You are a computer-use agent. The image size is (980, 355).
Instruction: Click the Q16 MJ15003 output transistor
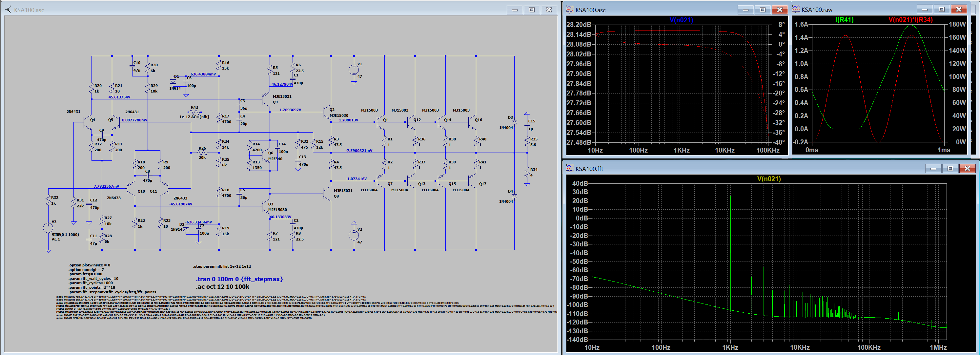pyautogui.click(x=472, y=122)
